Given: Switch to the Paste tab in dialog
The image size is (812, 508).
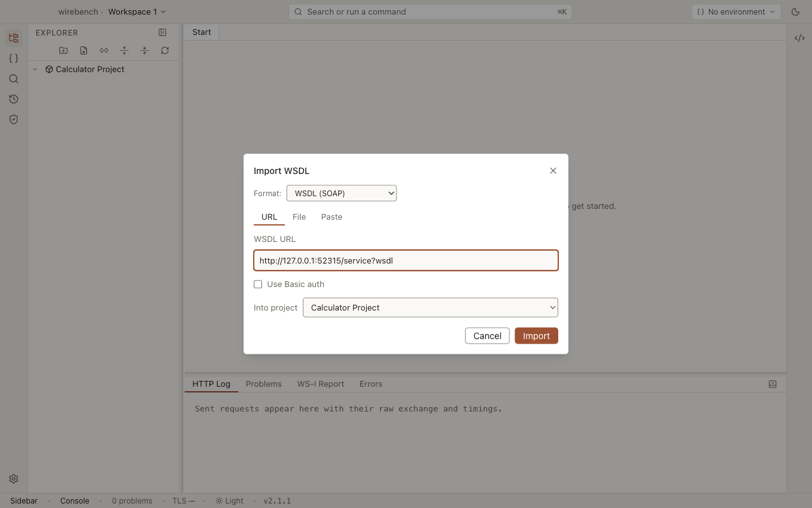Looking at the screenshot, I should point(332,217).
